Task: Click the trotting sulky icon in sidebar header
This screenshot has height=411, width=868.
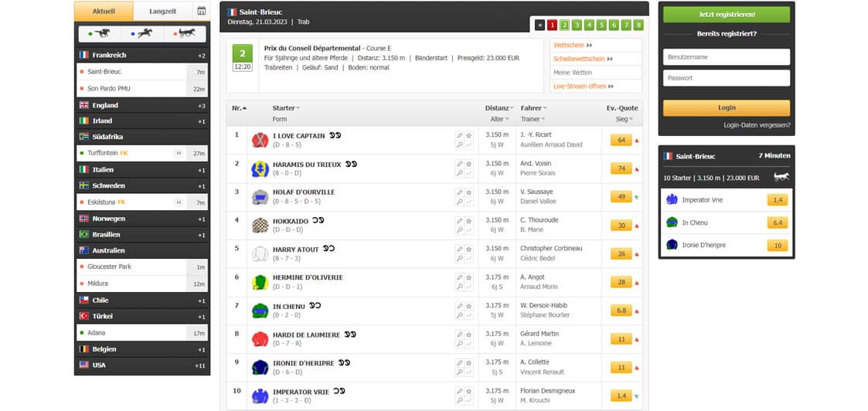Action: 781,178
